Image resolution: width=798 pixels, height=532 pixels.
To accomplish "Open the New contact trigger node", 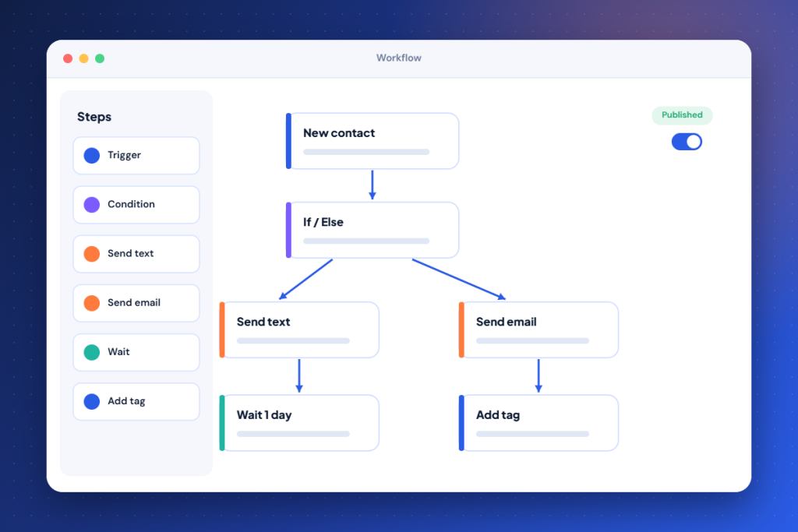I will (373, 141).
